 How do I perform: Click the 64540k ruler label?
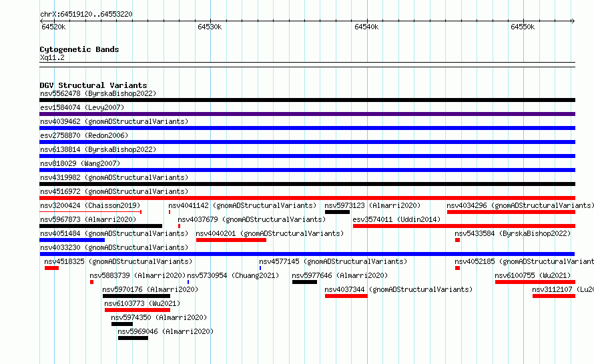coord(366,27)
